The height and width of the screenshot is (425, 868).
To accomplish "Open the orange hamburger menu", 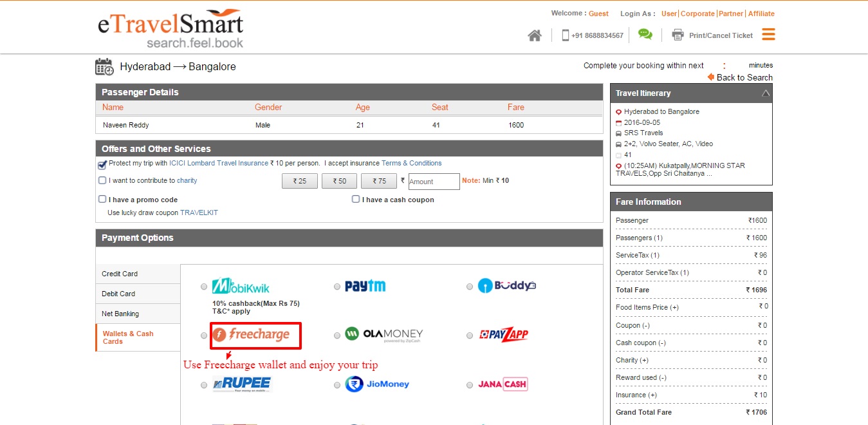I will [x=768, y=34].
